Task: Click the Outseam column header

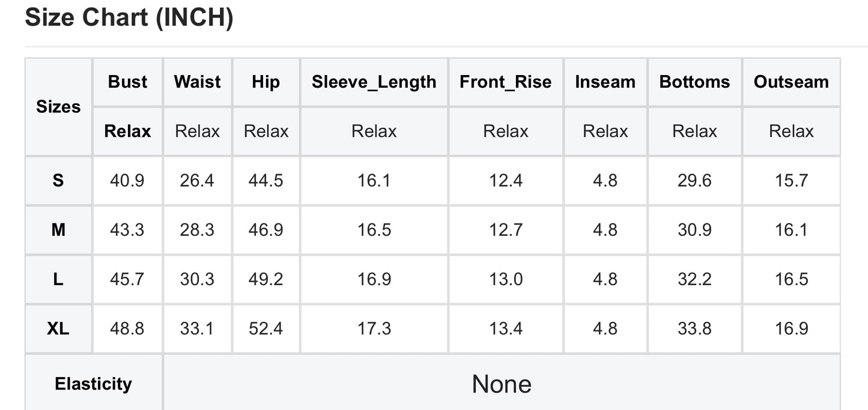Action: 791,82
